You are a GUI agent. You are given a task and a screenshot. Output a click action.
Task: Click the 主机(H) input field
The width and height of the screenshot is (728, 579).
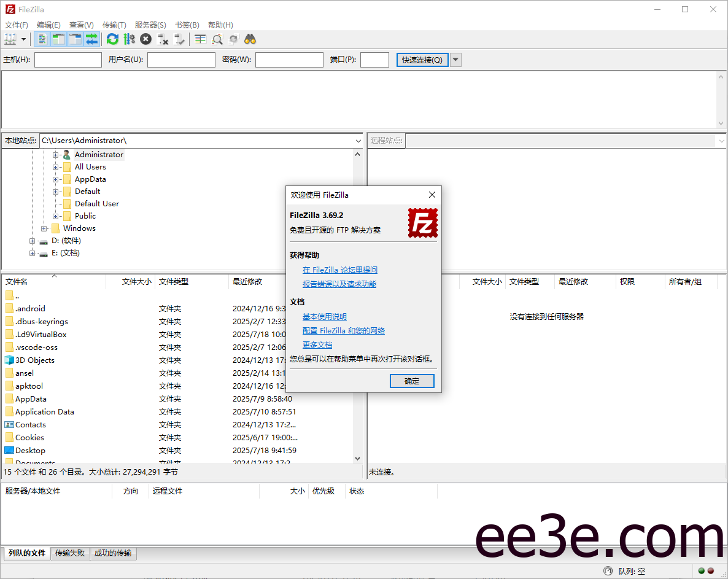point(68,60)
